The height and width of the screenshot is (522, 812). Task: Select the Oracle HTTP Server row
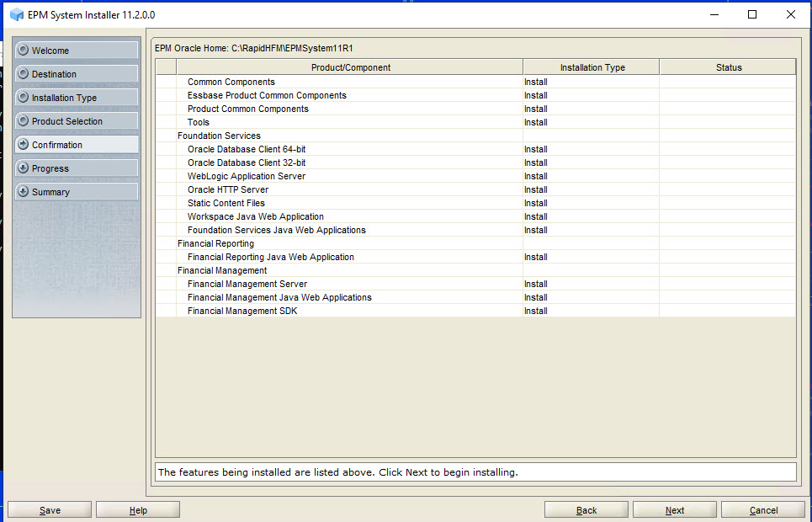tap(475, 189)
